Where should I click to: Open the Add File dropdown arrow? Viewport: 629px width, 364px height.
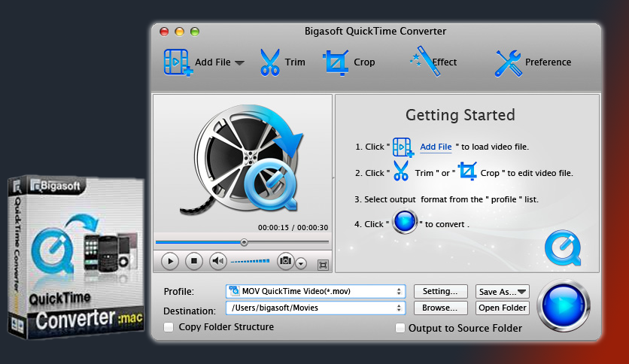click(239, 62)
